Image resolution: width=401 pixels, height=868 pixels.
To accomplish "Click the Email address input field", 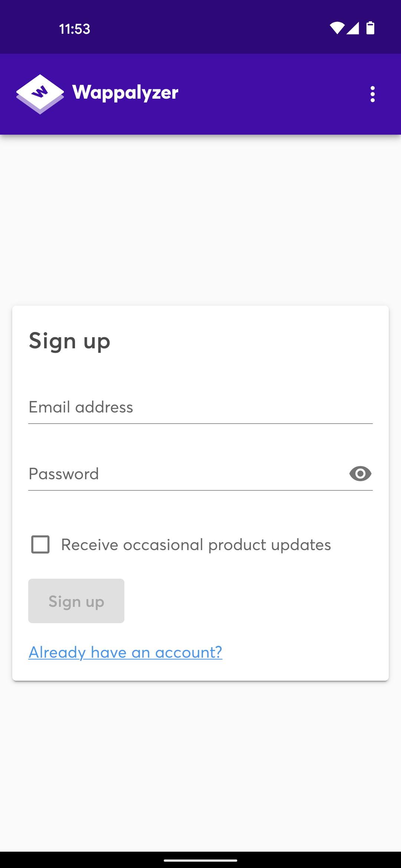I will pyautogui.click(x=200, y=407).
